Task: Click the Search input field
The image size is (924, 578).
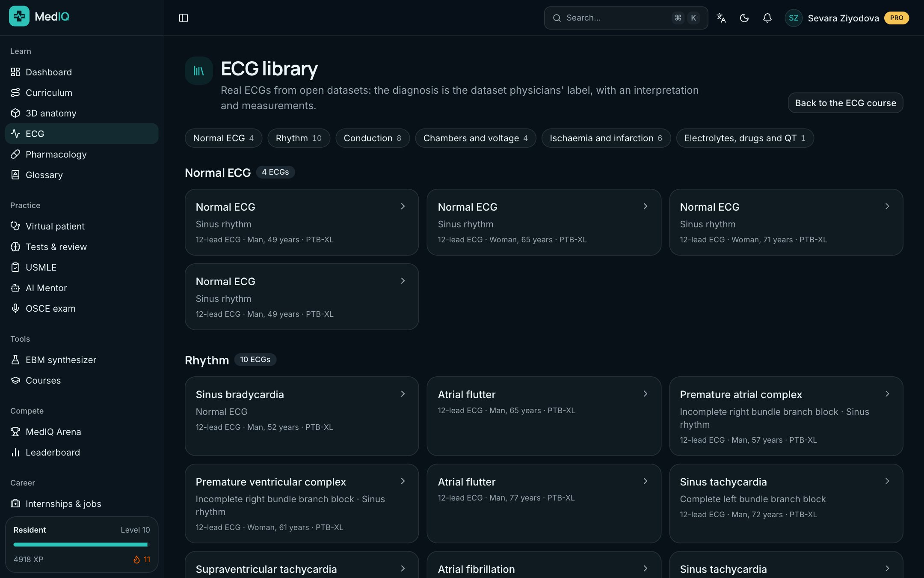Action: (626, 18)
